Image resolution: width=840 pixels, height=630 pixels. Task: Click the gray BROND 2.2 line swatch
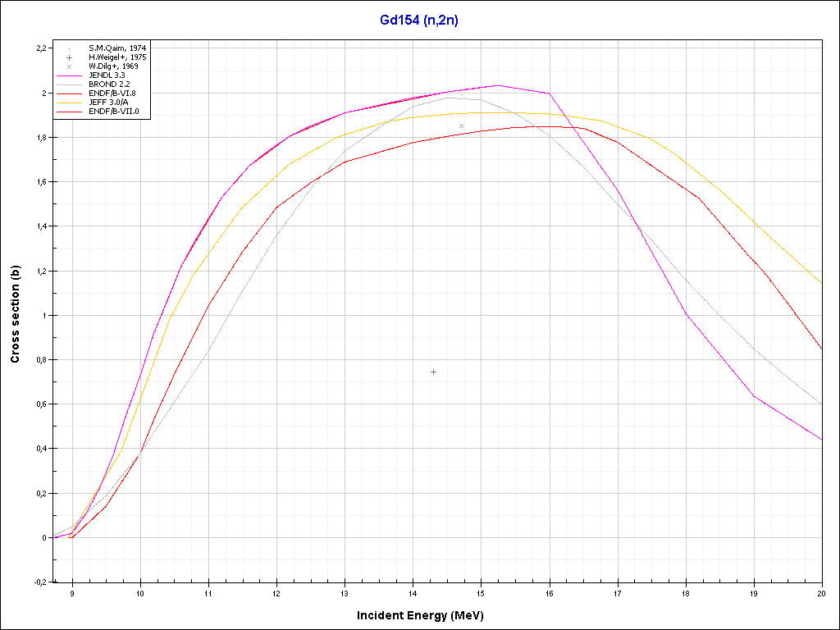pyautogui.click(x=70, y=84)
